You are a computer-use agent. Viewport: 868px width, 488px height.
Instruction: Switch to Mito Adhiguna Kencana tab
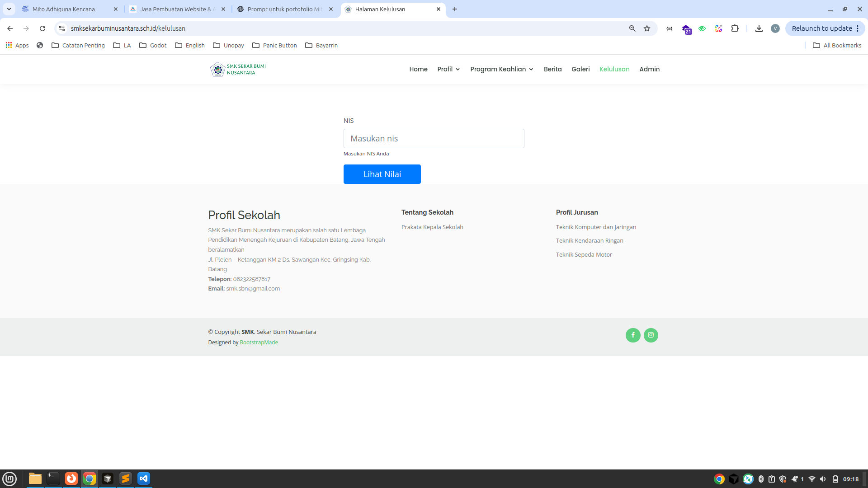[x=63, y=9]
